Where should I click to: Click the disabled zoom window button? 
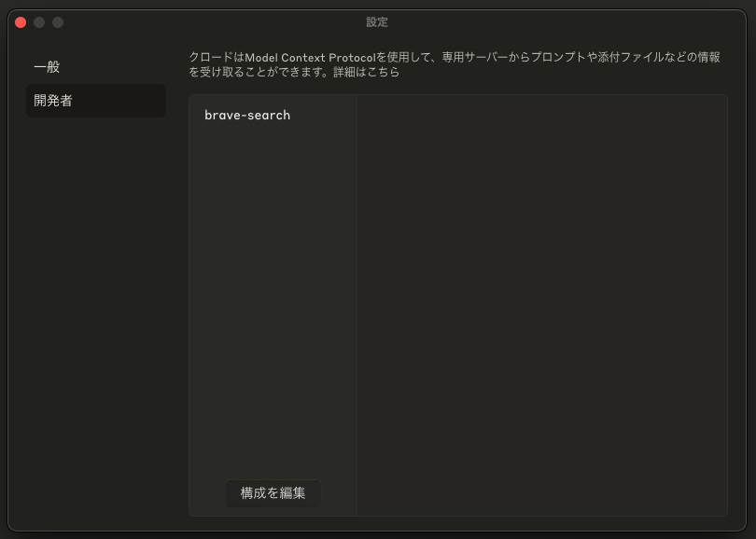pos(58,22)
